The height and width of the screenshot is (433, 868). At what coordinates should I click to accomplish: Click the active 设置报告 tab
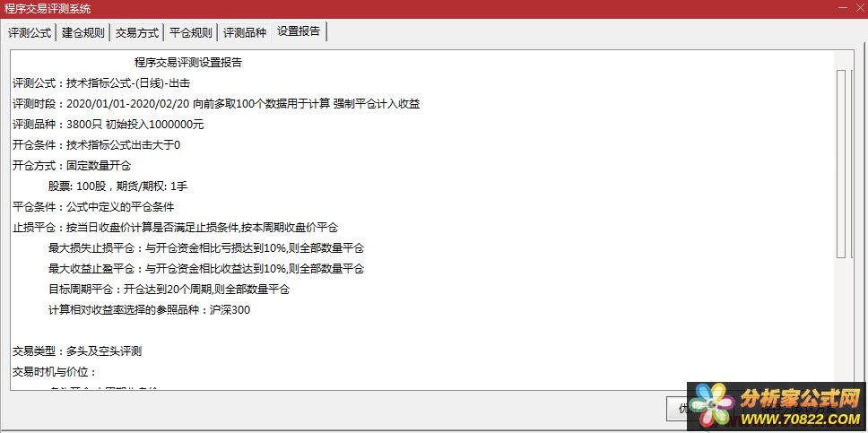pyautogui.click(x=299, y=31)
